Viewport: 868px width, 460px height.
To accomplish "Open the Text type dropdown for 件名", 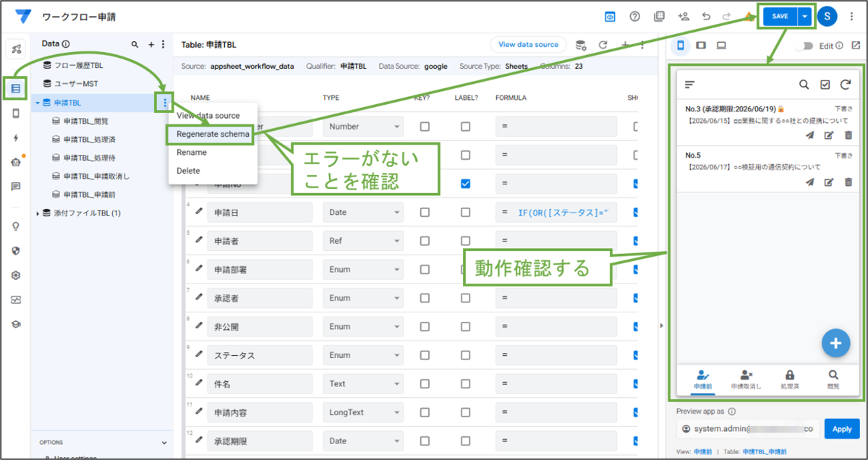I will point(363,384).
